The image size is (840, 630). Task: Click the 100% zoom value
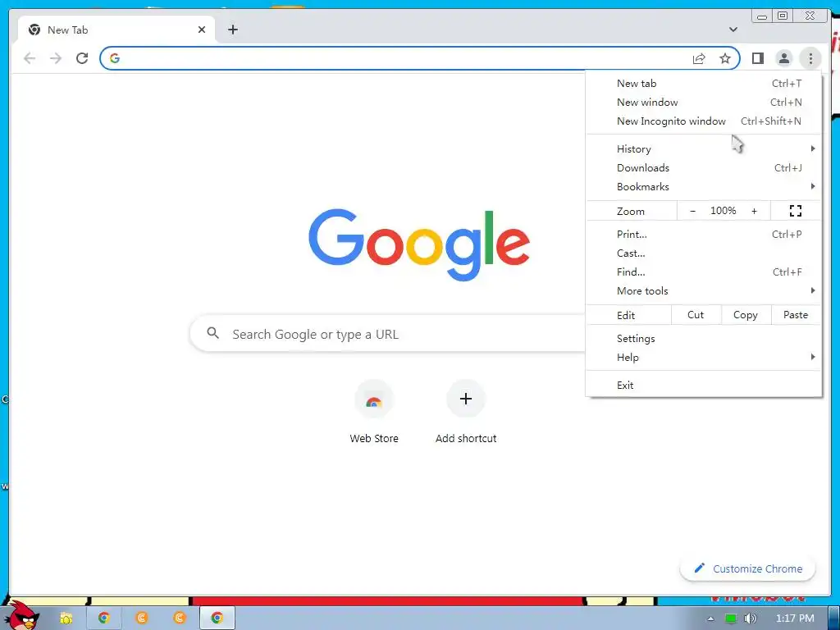coord(724,211)
